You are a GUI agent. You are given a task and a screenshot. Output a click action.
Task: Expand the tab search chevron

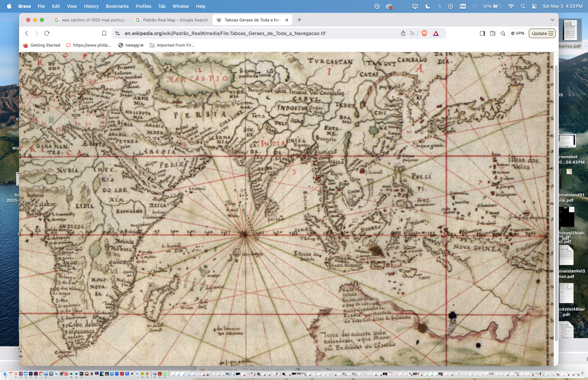(552, 20)
